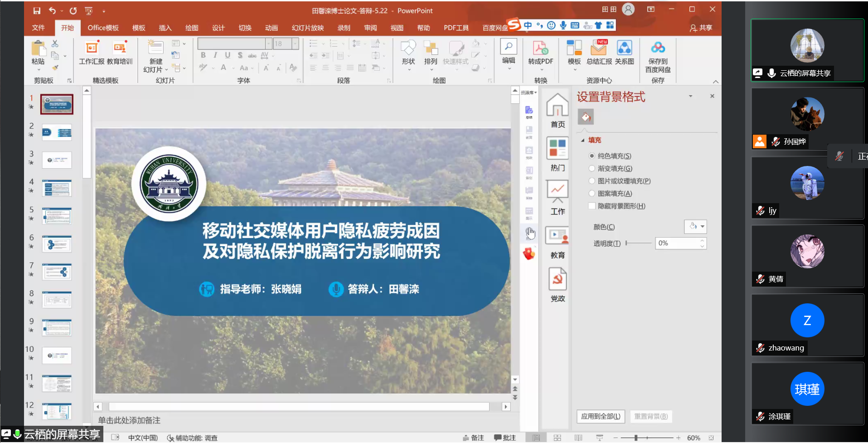This screenshot has height=443, width=868.
Task: Open the font size dropdown
Action: pyautogui.click(x=295, y=44)
